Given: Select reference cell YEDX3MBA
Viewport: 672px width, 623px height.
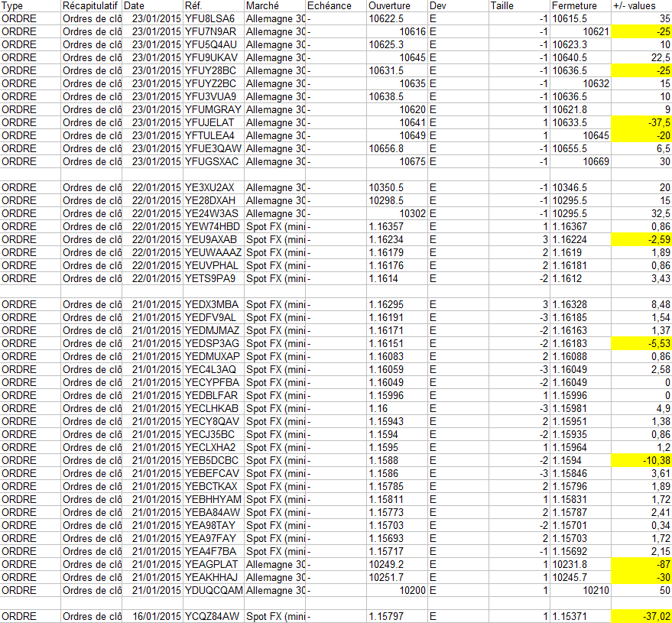Looking at the screenshot, I should (214, 305).
